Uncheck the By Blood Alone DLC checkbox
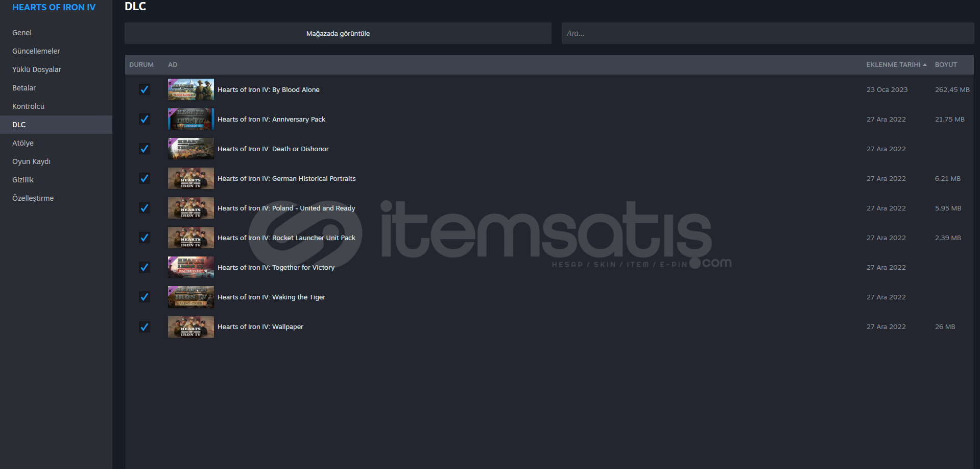This screenshot has width=980, height=469. [145, 89]
